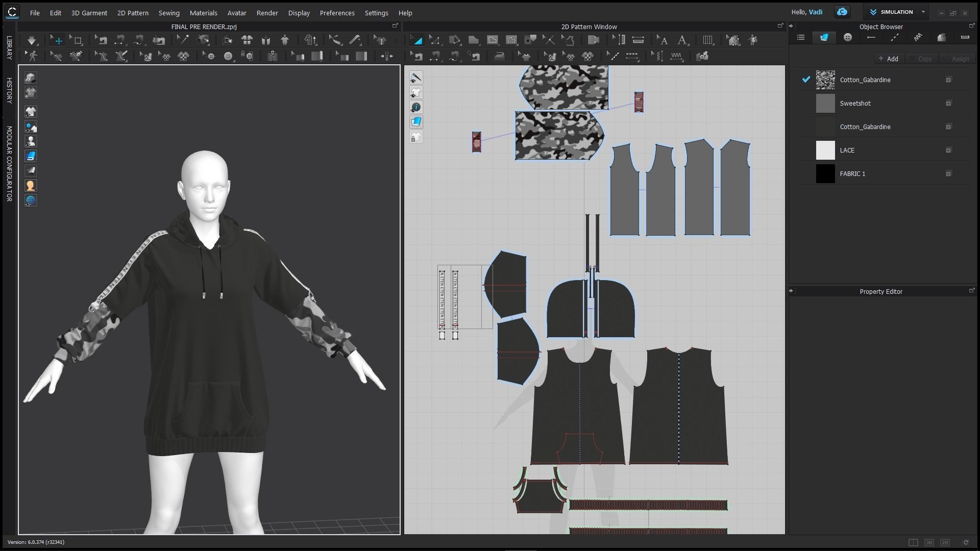This screenshot has width=980, height=551.
Task: Toggle blue Textured Surface display in 3D window
Action: click(31, 156)
